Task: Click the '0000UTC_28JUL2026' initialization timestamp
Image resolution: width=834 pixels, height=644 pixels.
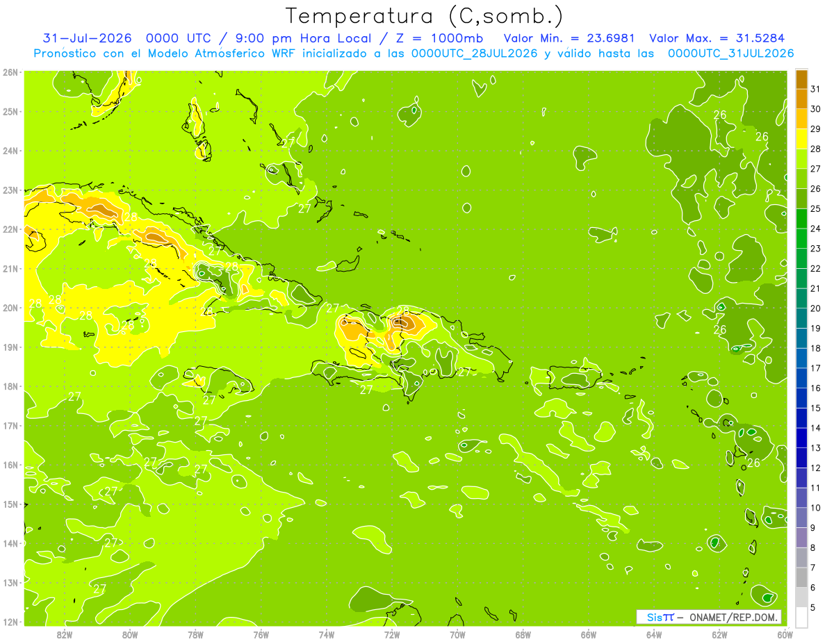Action: 474,53
